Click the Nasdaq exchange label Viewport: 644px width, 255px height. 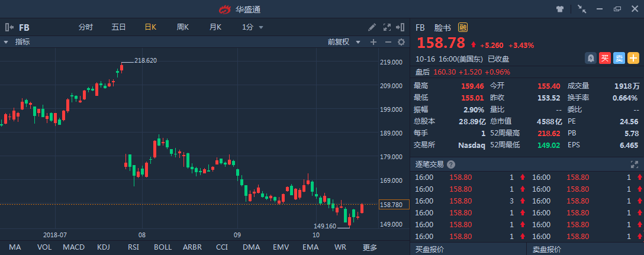(472, 145)
